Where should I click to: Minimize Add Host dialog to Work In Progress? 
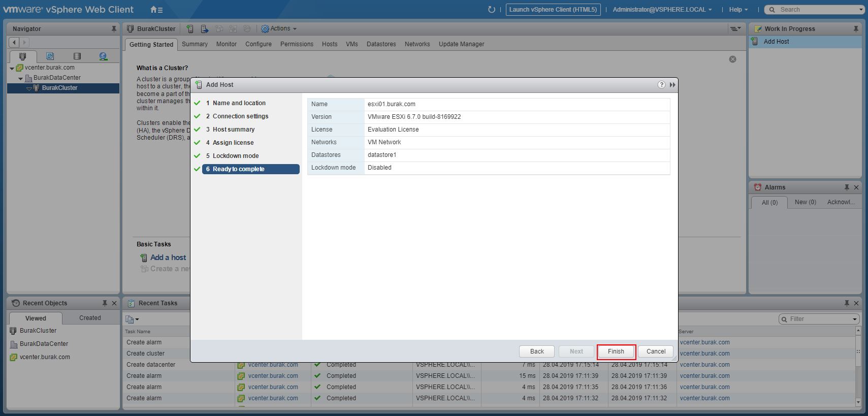[672, 85]
